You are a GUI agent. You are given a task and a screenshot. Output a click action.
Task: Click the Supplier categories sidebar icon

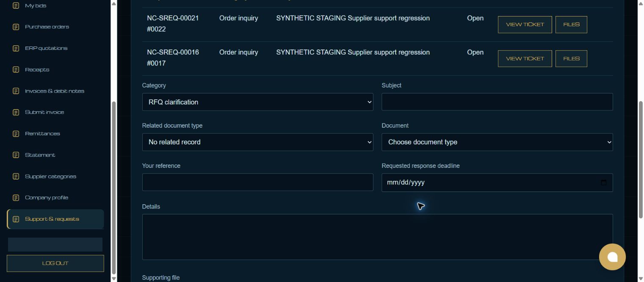click(x=16, y=176)
